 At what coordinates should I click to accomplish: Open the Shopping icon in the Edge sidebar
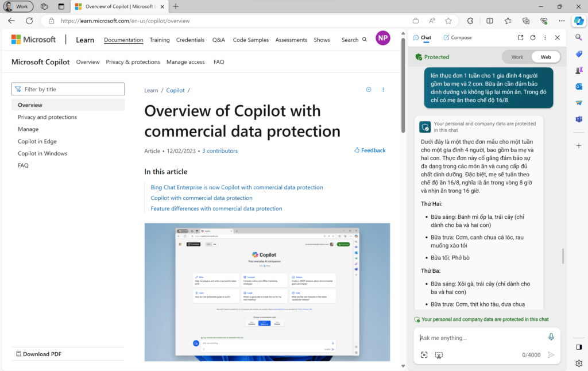[579, 53]
